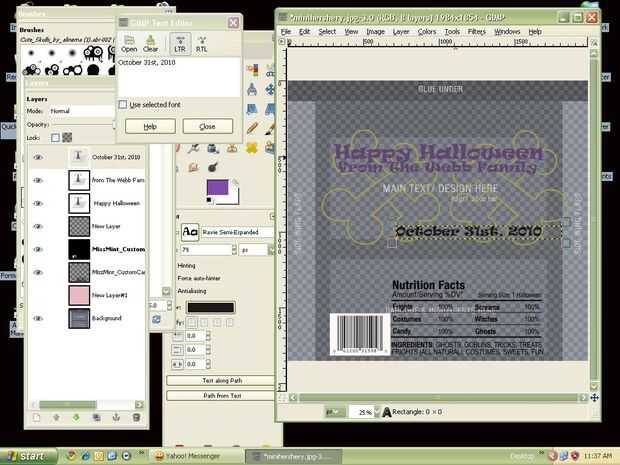Click the line spacing field (second 0.0)
This screenshot has width=620, height=465.
195,350
